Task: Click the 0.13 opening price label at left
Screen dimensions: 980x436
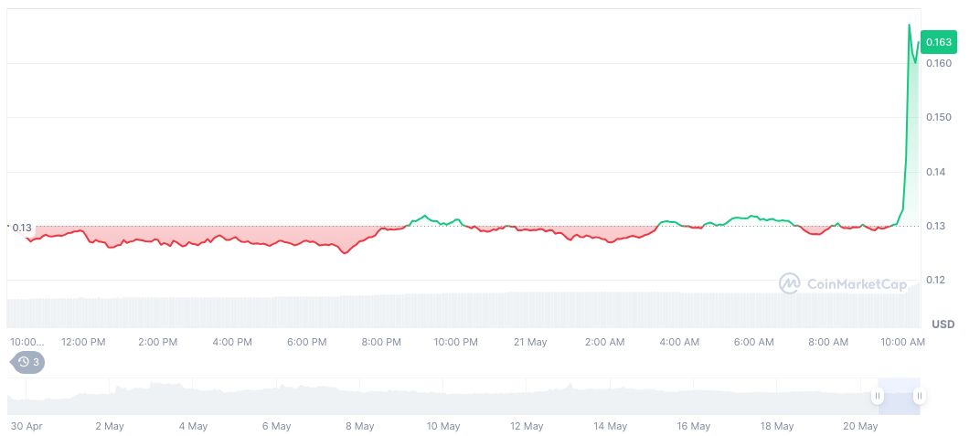Action: 21,228
